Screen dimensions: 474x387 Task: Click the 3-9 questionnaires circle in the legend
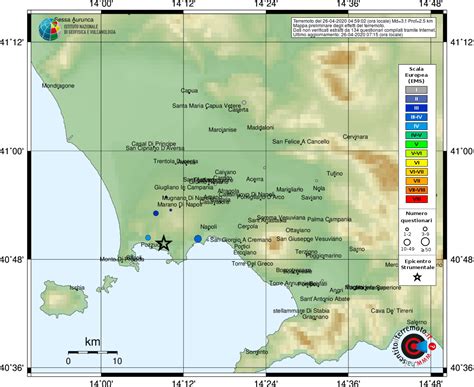425,229
